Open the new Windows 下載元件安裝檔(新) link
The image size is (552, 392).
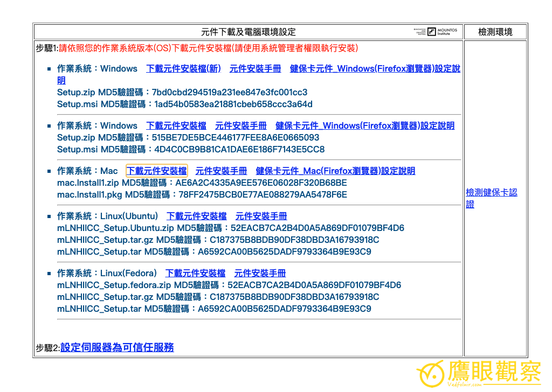[183, 68]
